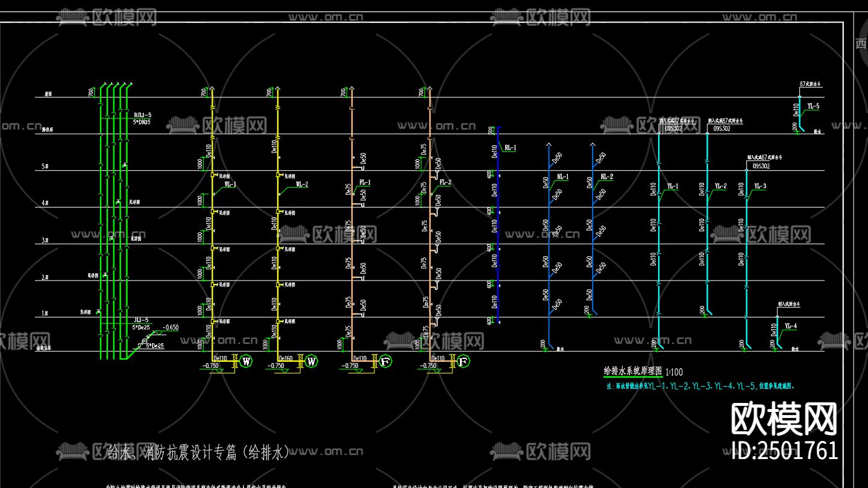This screenshot has width=868, height=488.
Task: Select the YL-2 cyan riser label
Action: pyautogui.click(x=720, y=186)
